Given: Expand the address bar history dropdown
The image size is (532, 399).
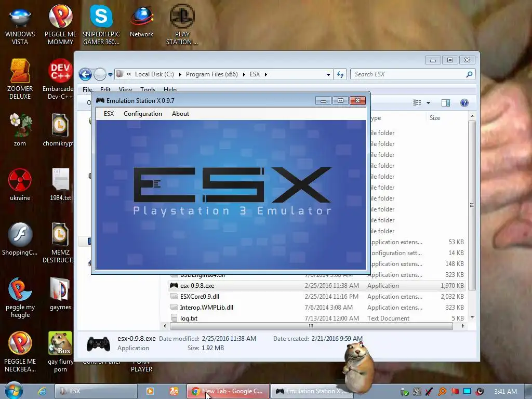Looking at the screenshot, I should click(x=328, y=74).
